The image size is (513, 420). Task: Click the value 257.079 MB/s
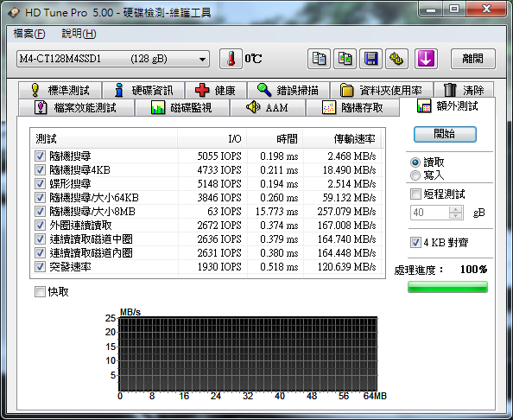click(x=346, y=212)
